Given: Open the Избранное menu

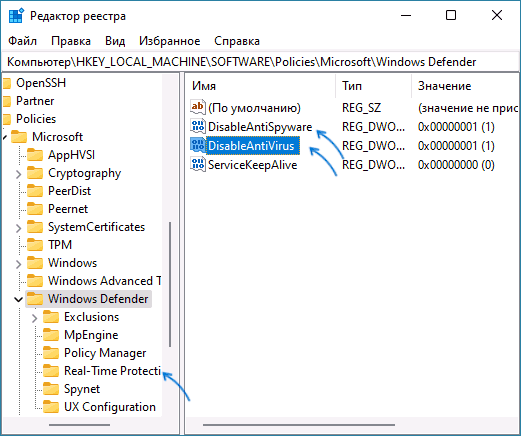Looking at the screenshot, I should (169, 41).
